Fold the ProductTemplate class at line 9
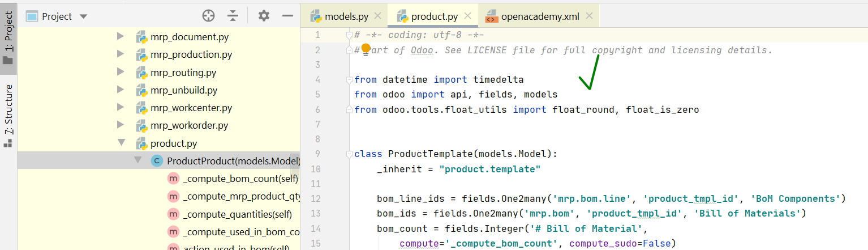The width and height of the screenshot is (868, 250). coord(349,154)
